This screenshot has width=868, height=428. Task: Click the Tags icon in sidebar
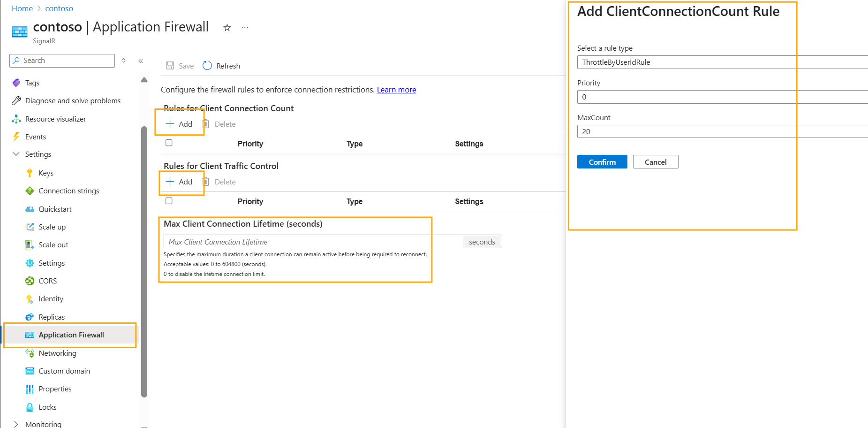(16, 83)
